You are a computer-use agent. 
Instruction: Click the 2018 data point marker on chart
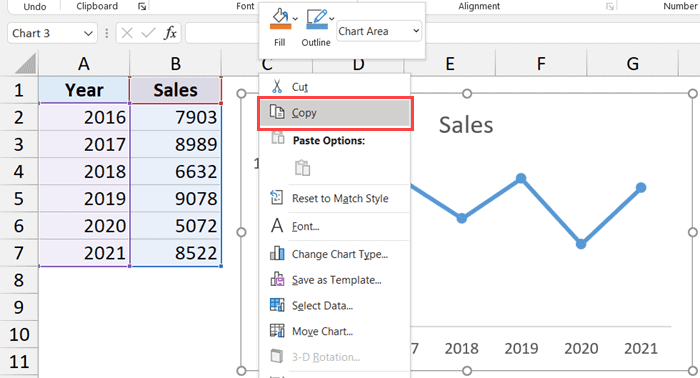click(462, 218)
